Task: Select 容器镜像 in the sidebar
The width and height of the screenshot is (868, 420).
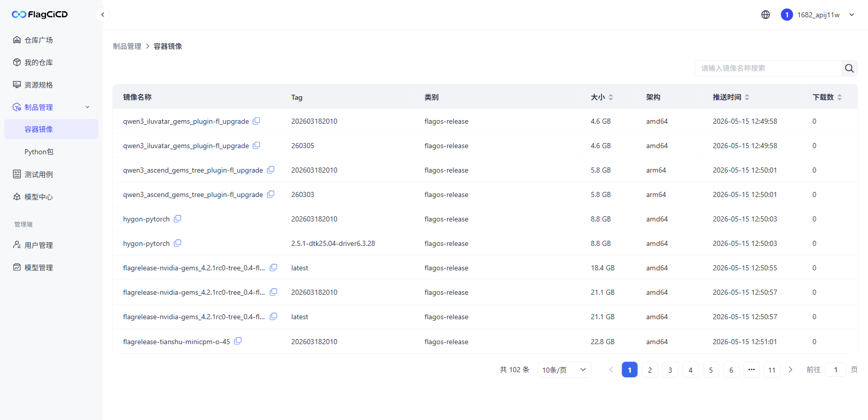Action: [x=51, y=129]
